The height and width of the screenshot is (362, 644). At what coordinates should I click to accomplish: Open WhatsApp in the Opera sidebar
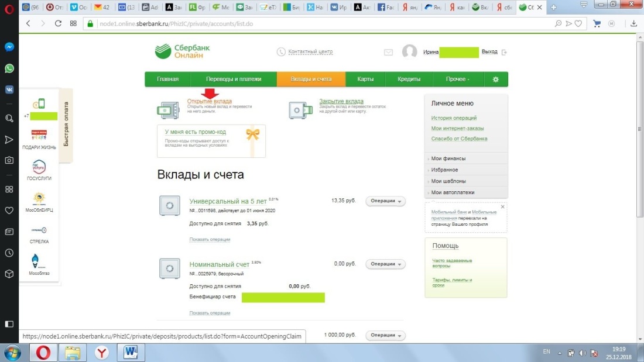tap(8, 68)
